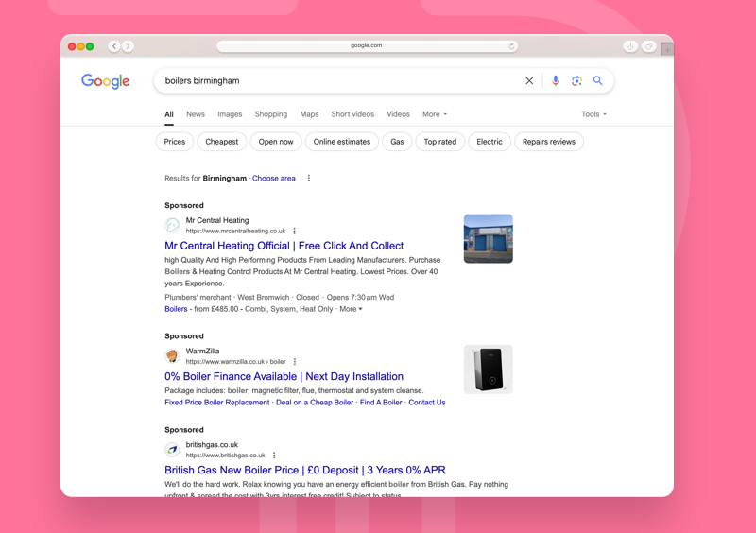Clear the search box with X icon
The height and width of the screenshot is (533, 756).
[x=529, y=81]
